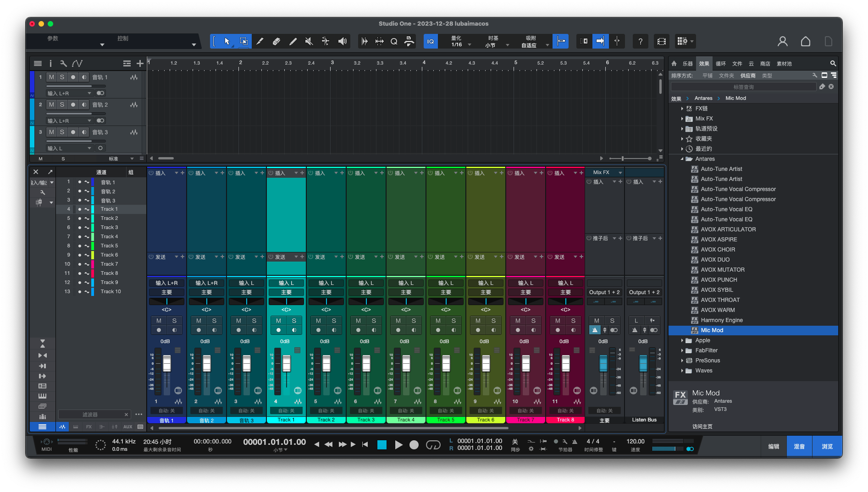
Task: Click the main output blue fader
Action: pos(603,364)
